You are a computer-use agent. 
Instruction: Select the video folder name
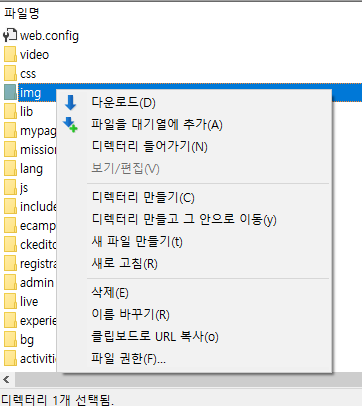pos(34,54)
